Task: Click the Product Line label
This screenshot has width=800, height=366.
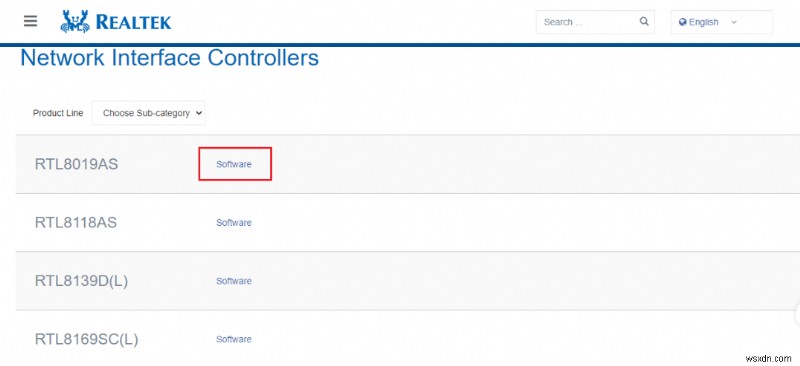Action: (58, 113)
